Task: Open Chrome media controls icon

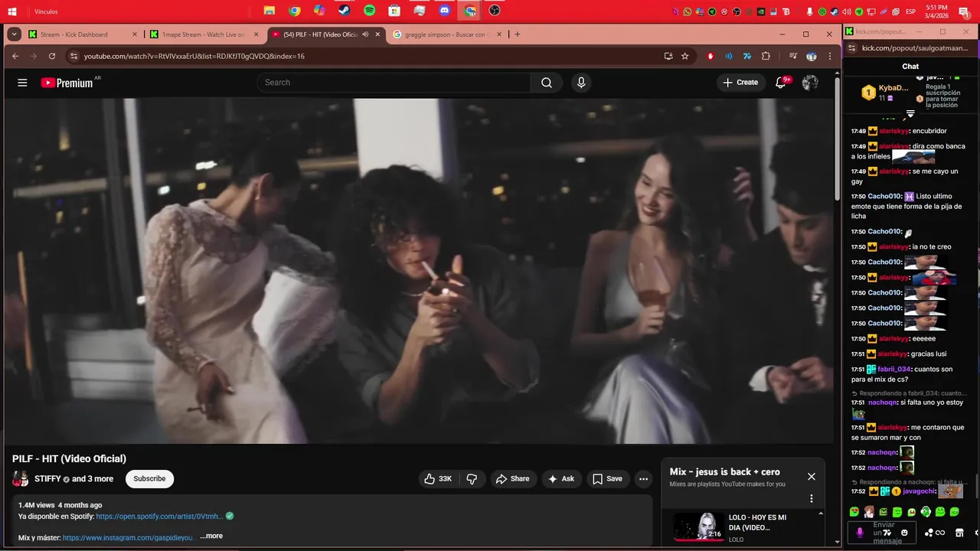Action: click(793, 56)
